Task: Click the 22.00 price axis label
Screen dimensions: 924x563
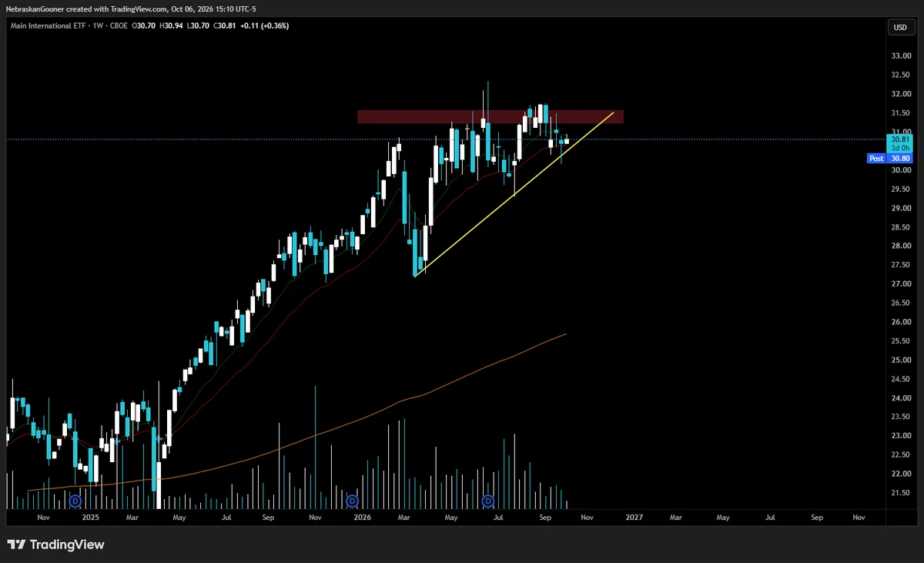Action: pos(900,474)
